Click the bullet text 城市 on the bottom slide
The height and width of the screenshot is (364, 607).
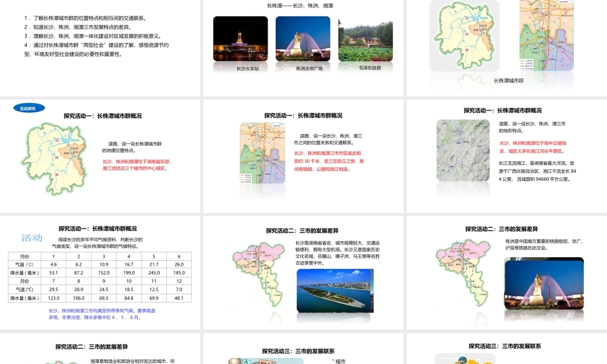(x=341, y=362)
